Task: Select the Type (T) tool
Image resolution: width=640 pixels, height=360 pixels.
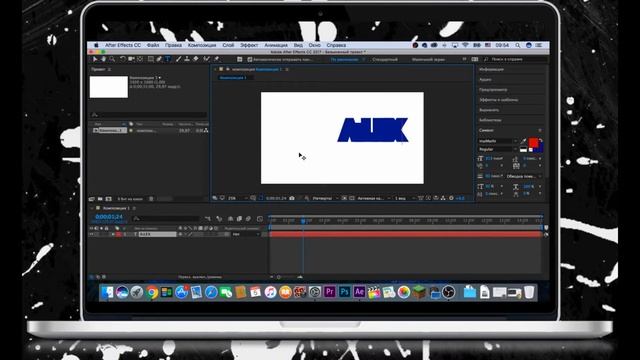Action: point(168,59)
